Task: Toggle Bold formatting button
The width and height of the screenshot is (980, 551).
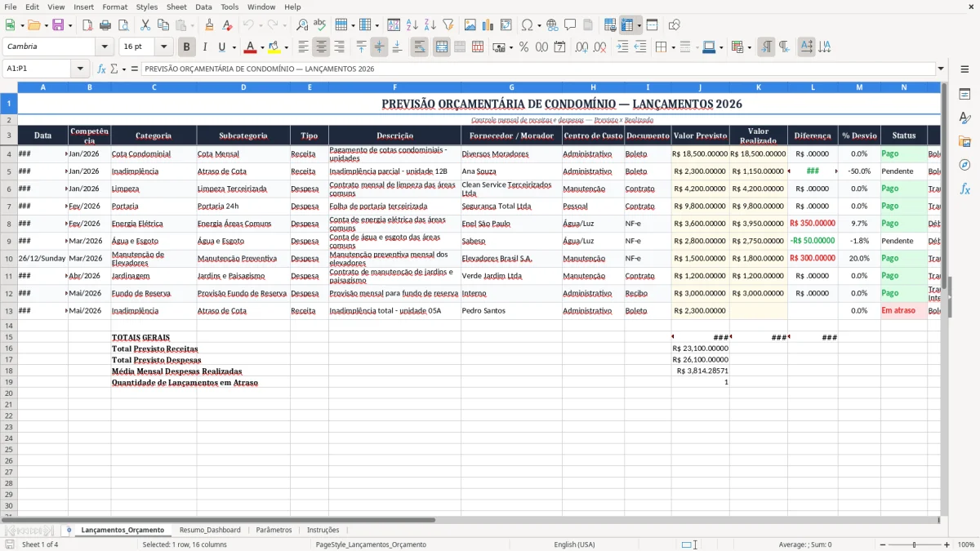Action: [x=186, y=47]
